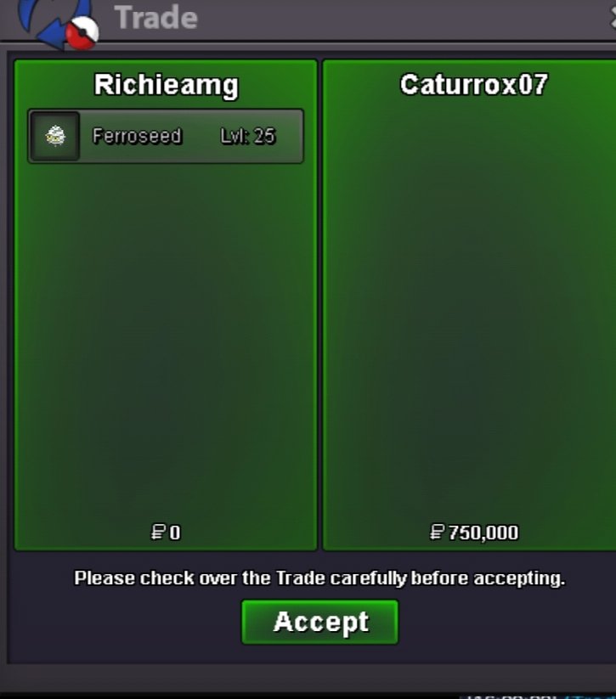The image size is (616, 699).
Task: Click the Trade title text
Action: pos(155,18)
